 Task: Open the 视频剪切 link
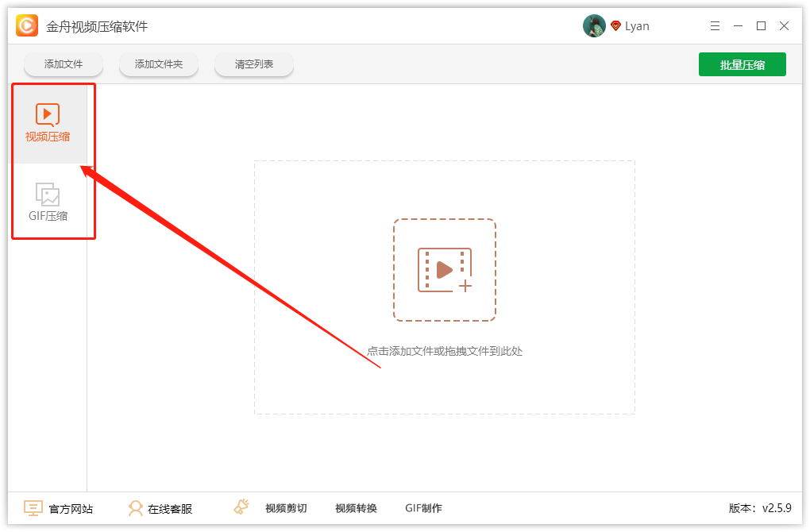pyautogui.click(x=286, y=508)
